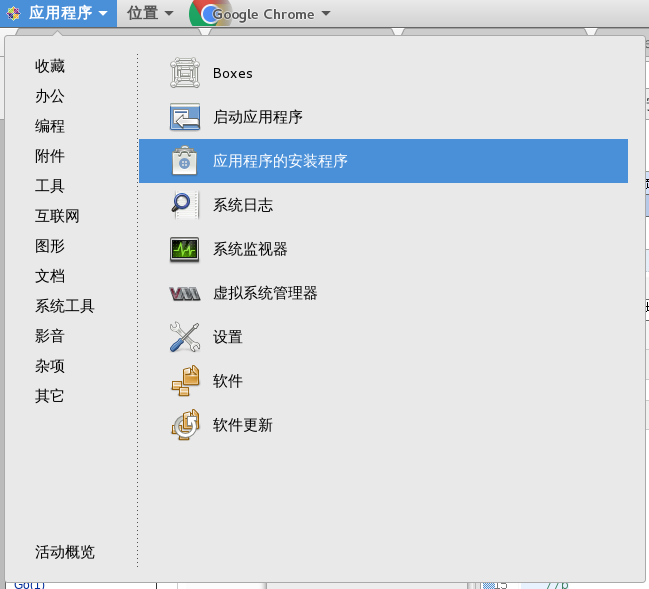This screenshot has width=649, height=589.
Task: Select the 图形 category
Action: point(50,246)
